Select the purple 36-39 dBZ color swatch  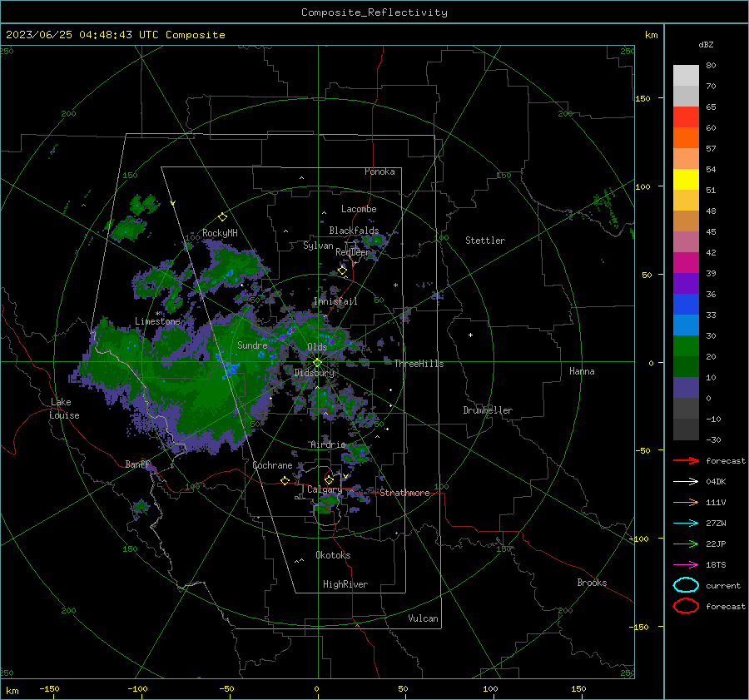[686, 283]
